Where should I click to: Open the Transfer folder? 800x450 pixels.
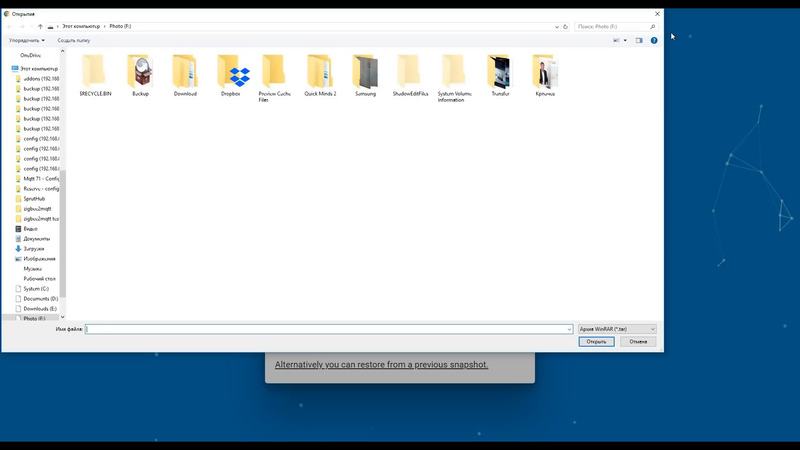500,74
